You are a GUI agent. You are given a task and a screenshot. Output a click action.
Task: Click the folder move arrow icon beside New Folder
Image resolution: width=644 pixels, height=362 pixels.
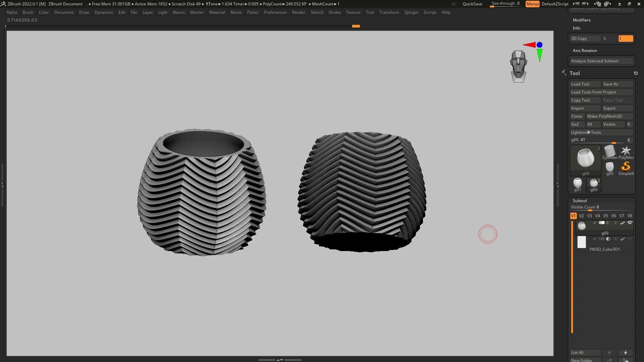(x=609, y=360)
